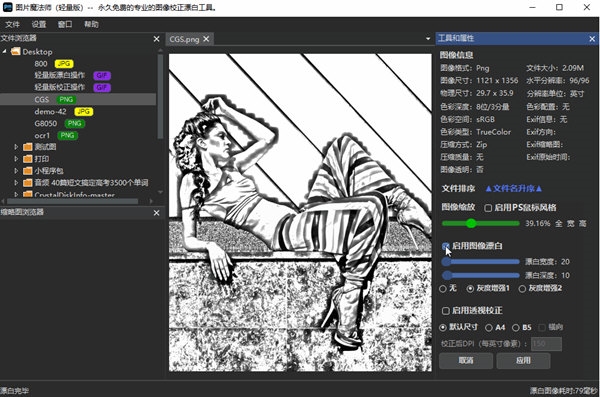Viewport: 600px width, 397px height.
Task: Click the app logo in title bar
Action: point(8,7)
